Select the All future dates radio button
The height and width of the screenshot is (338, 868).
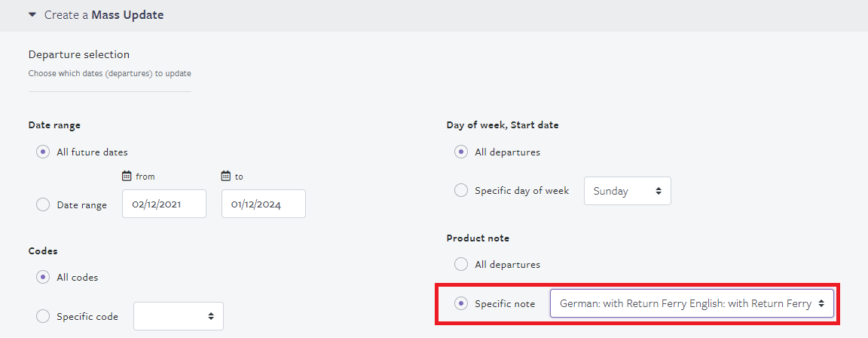pos(43,152)
